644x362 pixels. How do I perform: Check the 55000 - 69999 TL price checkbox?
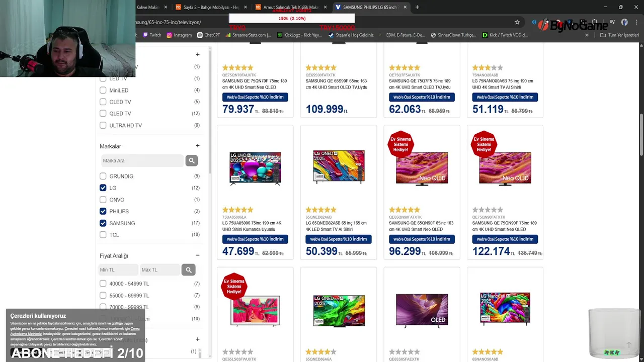pyautogui.click(x=103, y=296)
